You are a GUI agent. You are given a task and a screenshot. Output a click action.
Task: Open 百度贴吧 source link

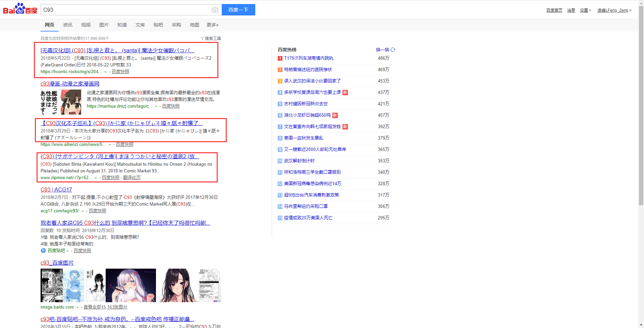click(x=56, y=251)
